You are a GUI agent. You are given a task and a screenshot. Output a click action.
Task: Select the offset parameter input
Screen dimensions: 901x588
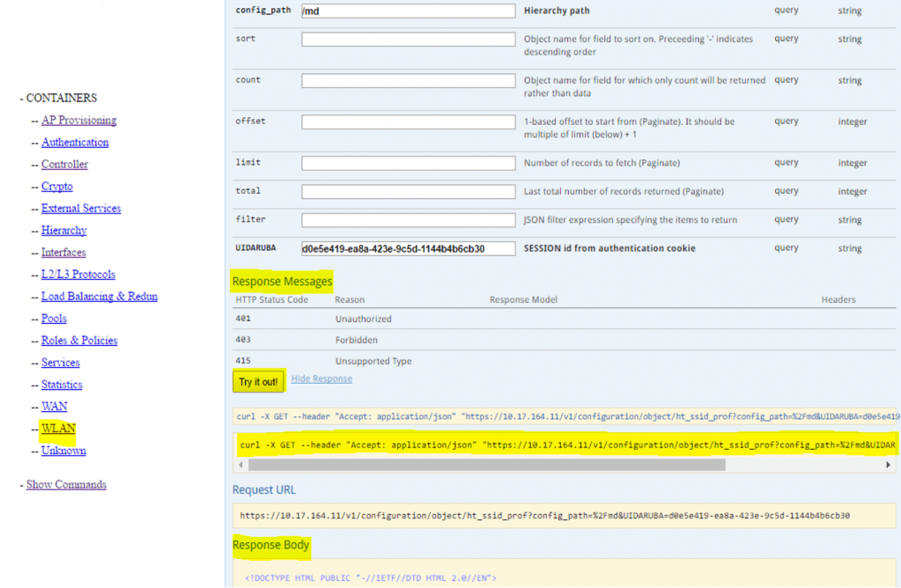coord(408,121)
